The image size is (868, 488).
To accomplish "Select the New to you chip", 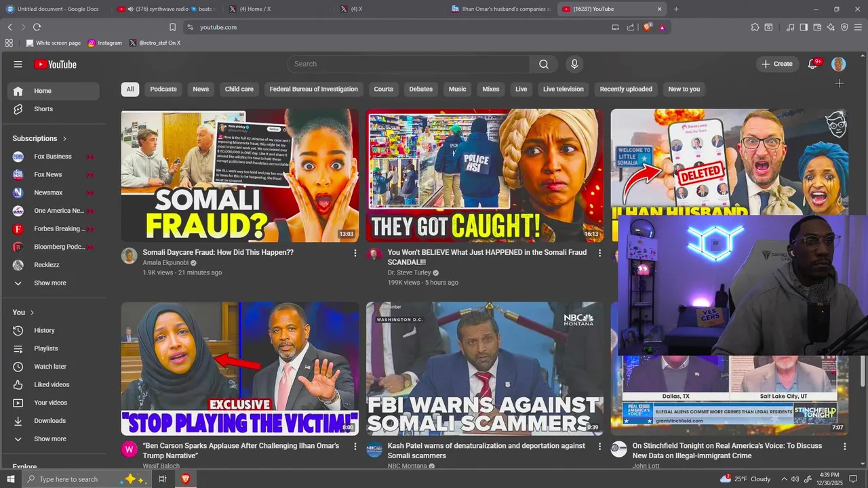I will click(x=684, y=89).
